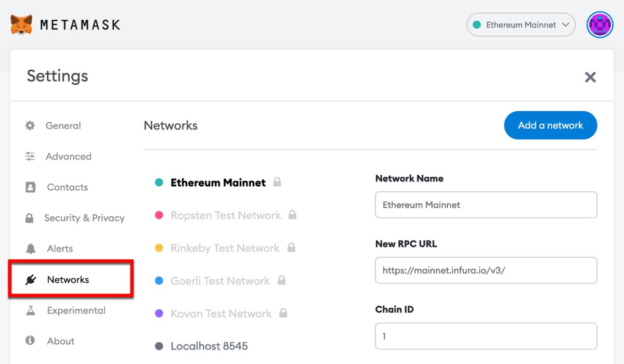
Task: Click the General settings gear icon
Action: tap(30, 125)
